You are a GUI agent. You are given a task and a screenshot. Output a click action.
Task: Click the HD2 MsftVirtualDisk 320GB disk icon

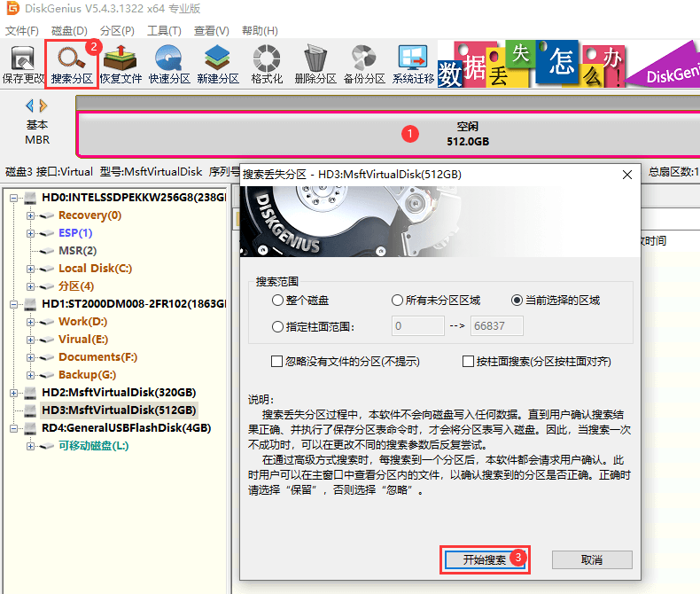(x=30, y=393)
